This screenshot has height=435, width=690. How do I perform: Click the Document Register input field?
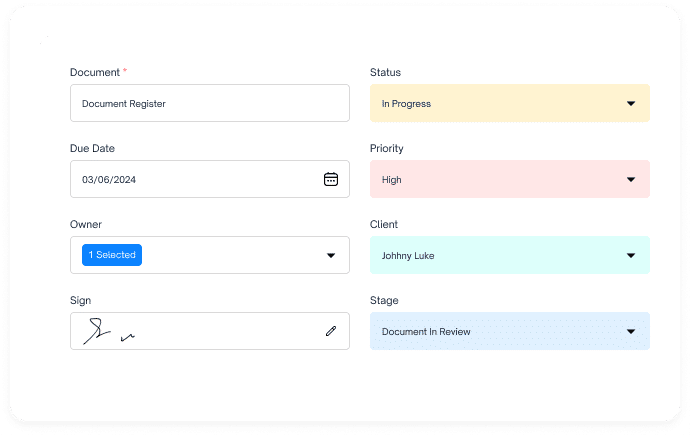click(x=210, y=103)
